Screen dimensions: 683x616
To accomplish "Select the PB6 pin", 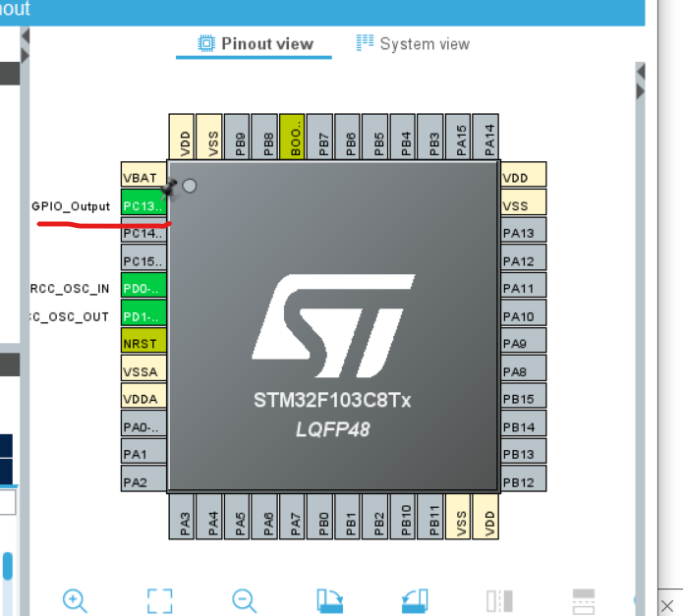I will (348, 137).
